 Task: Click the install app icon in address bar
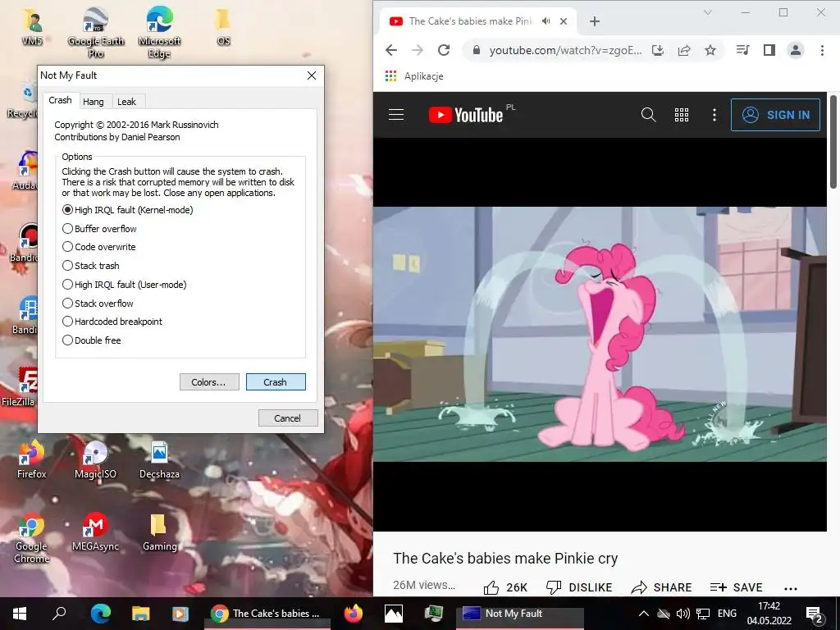(x=658, y=50)
